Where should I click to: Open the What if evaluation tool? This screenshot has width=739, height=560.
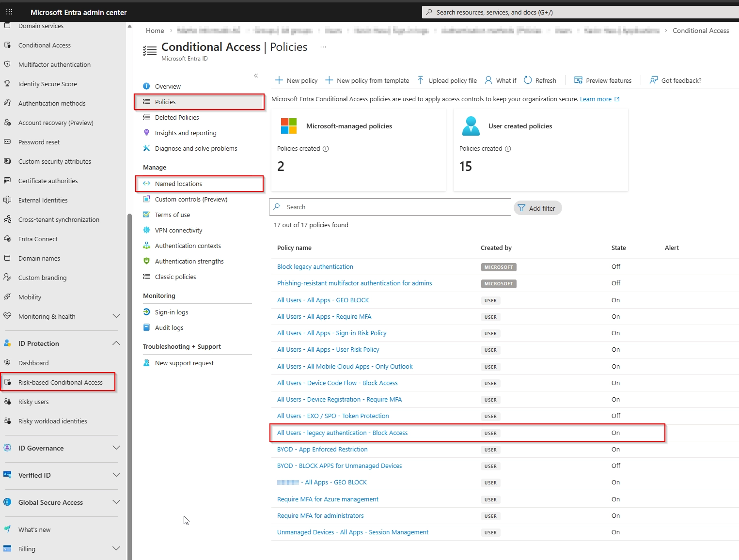pyautogui.click(x=500, y=80)
